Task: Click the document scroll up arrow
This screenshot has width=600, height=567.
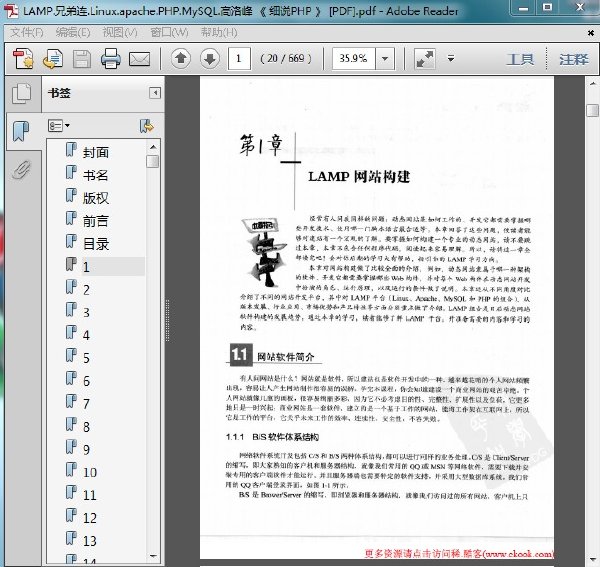Action: [592, 83]
